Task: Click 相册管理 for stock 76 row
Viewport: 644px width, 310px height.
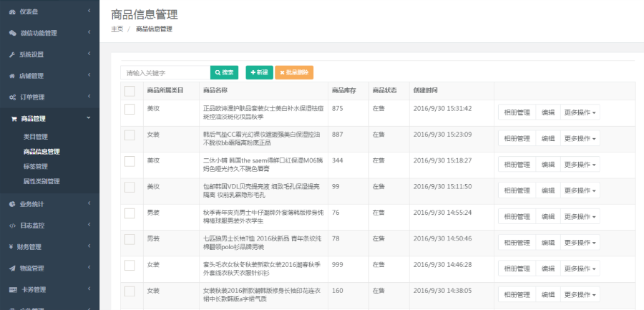Action: click(517, 216)
